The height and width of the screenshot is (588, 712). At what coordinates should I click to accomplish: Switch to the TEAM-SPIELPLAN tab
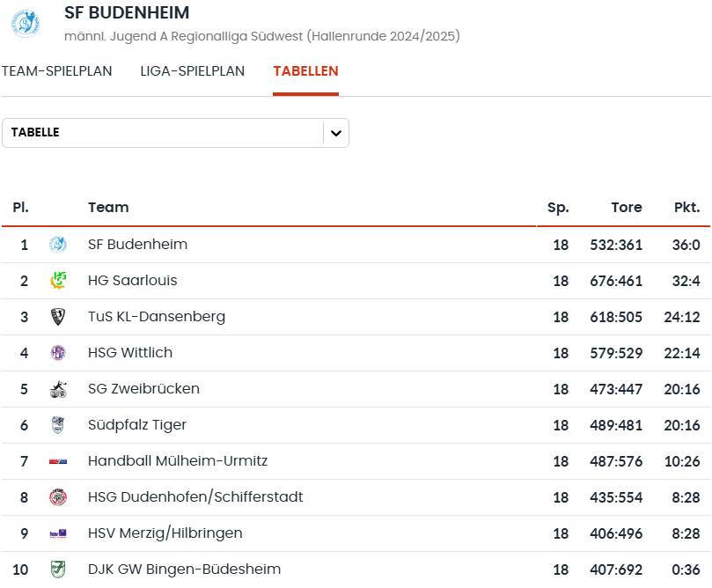tap(56, 71)
